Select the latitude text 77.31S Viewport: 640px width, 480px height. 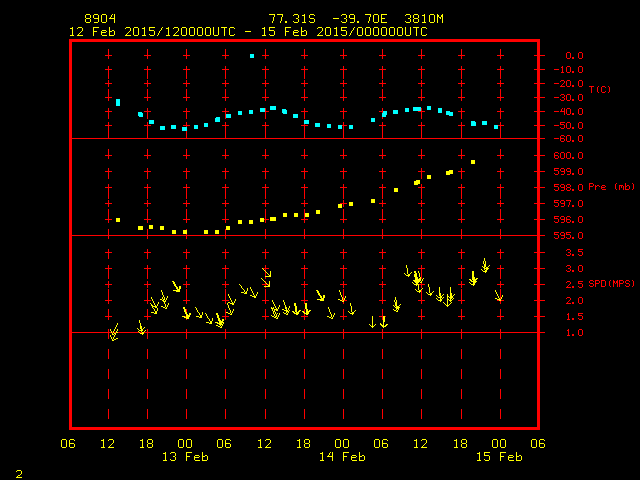(x=292, y=19)
